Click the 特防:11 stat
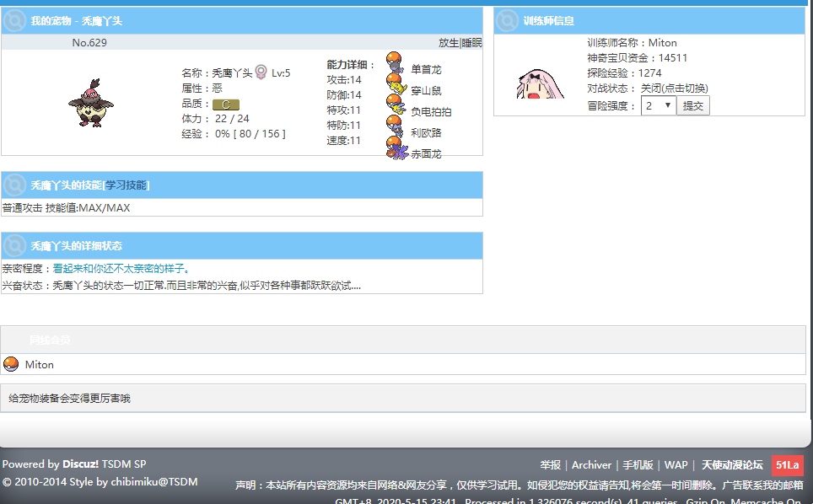Viewport: 813px width, 504px height. click(343, 125)
